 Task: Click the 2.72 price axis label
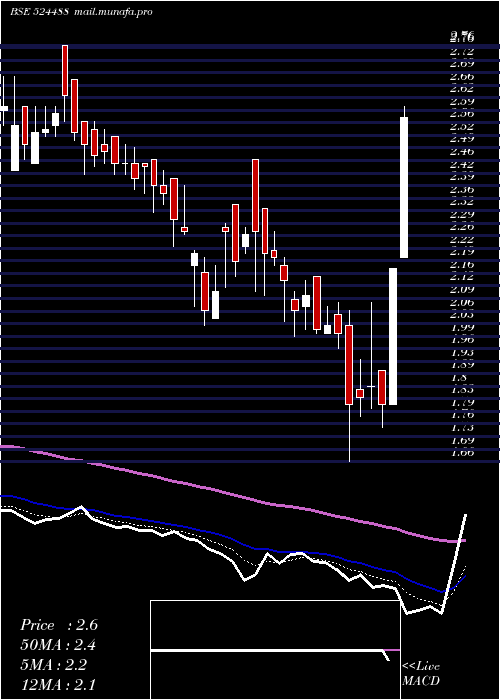pyautogui.click(x=462, y=52)
